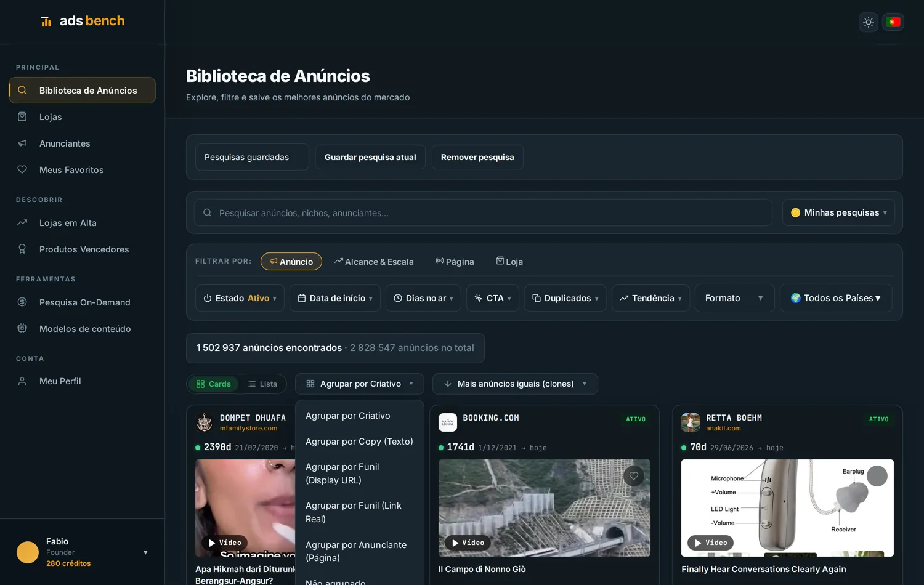Click the ads bench logo icon
The image size is (924, 585).
coord(46,22)
